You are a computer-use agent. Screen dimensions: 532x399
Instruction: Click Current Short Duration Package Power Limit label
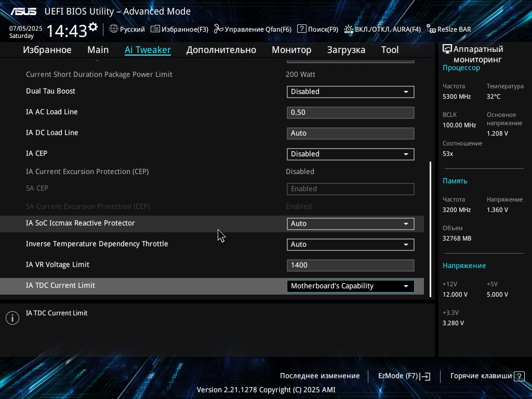tap(99, 74)
